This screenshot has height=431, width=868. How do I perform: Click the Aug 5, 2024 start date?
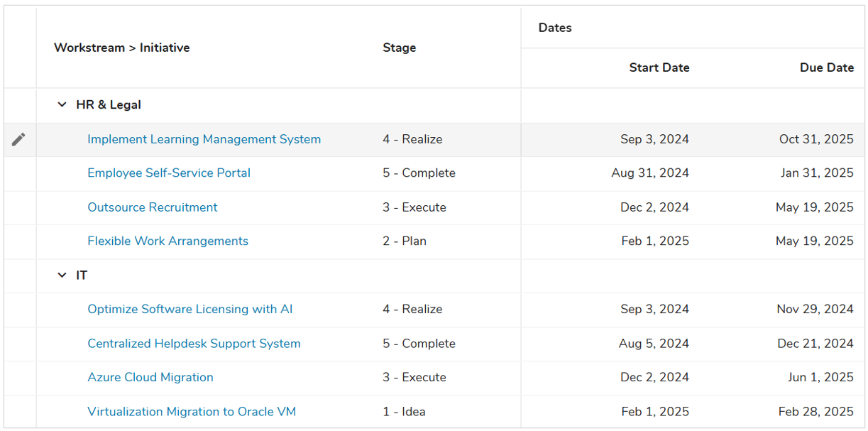click(x=653, y=344)
